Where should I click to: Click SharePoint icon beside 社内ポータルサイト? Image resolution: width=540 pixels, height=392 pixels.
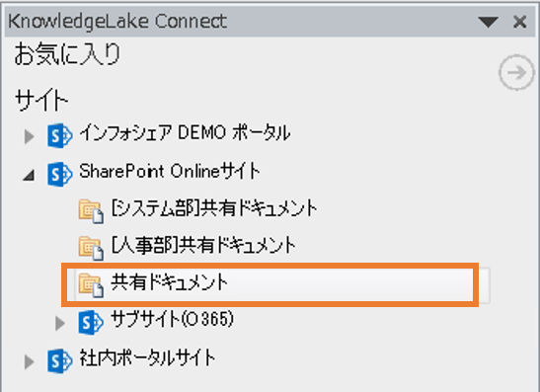(x=60, y=361)
